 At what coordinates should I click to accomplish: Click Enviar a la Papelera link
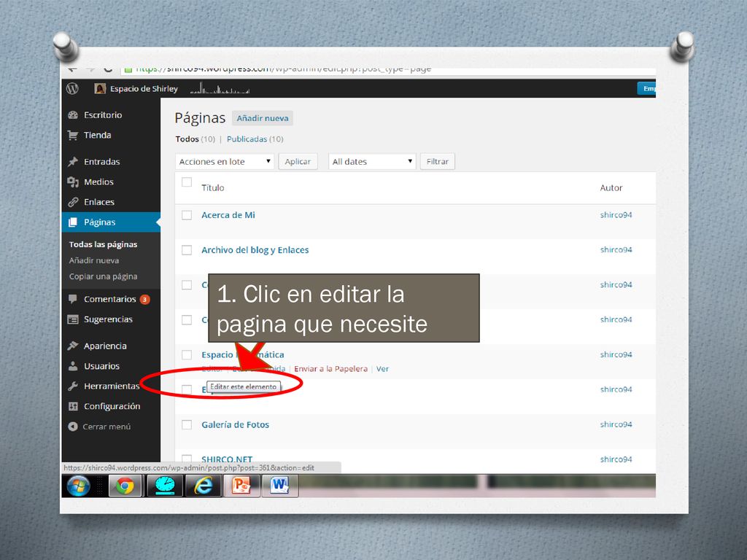330,369
